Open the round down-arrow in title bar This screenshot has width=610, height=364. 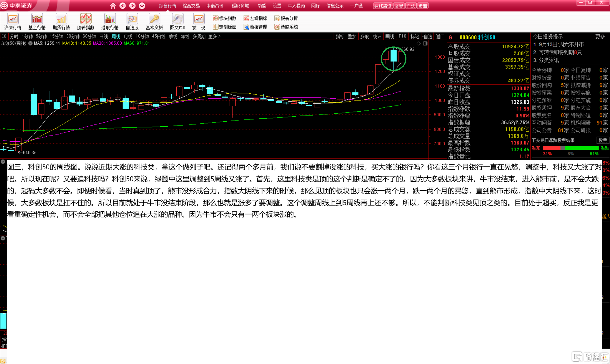pos(142,6)
